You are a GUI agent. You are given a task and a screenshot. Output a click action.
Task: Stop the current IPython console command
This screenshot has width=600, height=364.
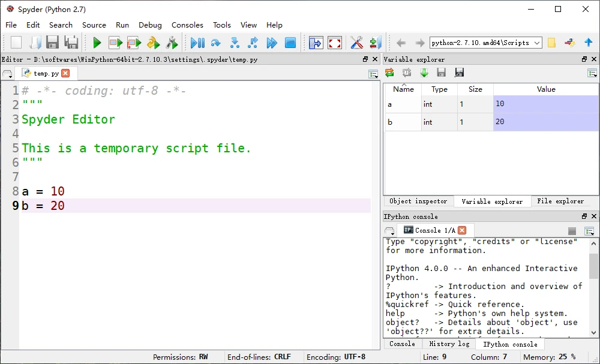point(572,231)
